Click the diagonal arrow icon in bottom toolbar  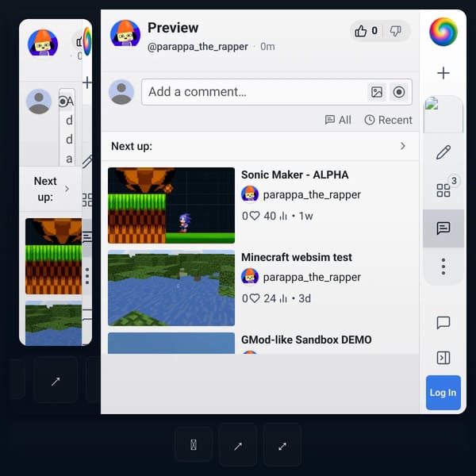pos(238,446)
